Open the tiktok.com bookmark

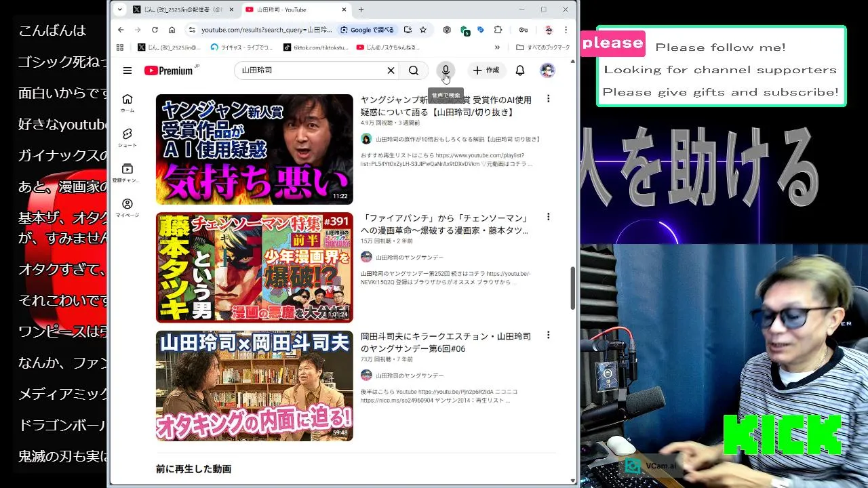pos(315,47)
